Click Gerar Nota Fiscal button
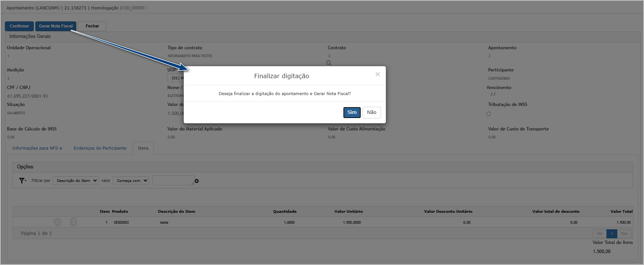 click(56, 26)
